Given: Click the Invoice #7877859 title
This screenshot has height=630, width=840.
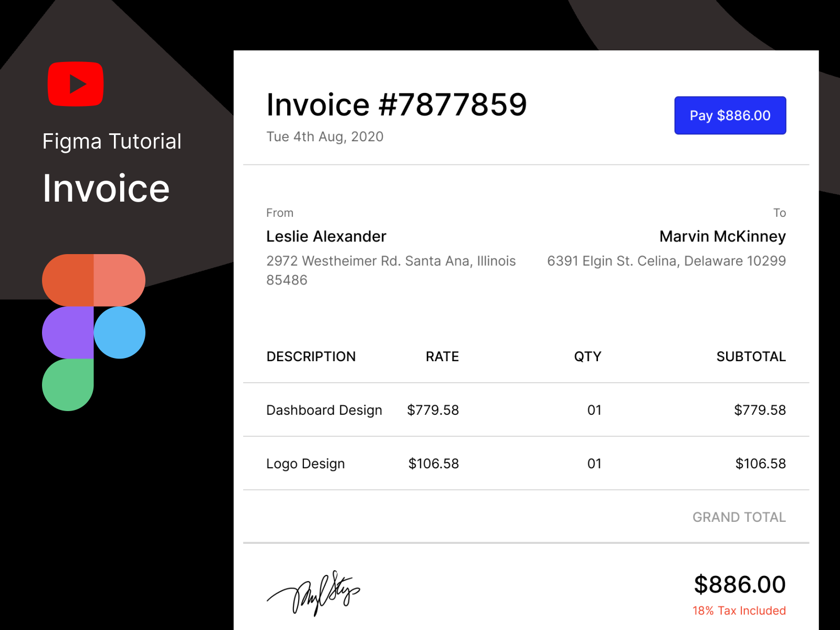Looking at the screenshot, I should tap(396, 104).
